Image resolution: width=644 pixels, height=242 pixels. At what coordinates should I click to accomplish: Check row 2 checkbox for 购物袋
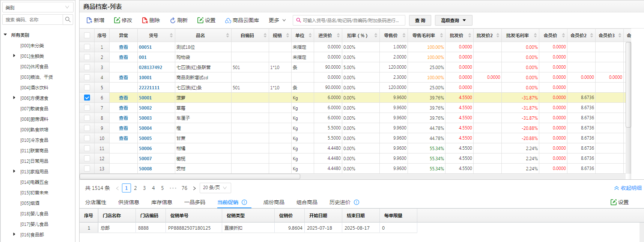pos(87,57)
